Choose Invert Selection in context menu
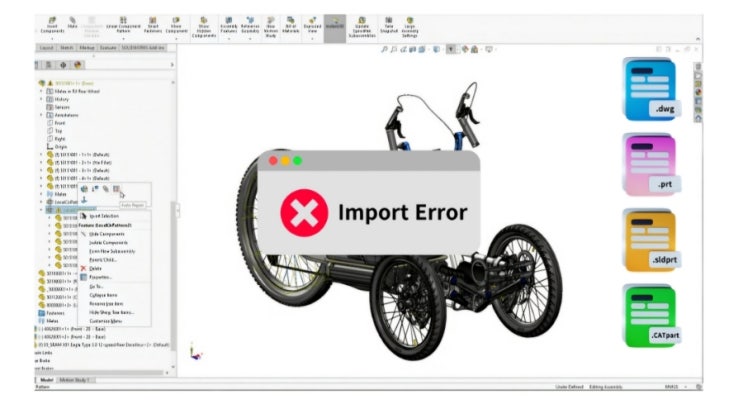Image resolution: width=743 pixels, height=404 pixels. click(104, 216)
